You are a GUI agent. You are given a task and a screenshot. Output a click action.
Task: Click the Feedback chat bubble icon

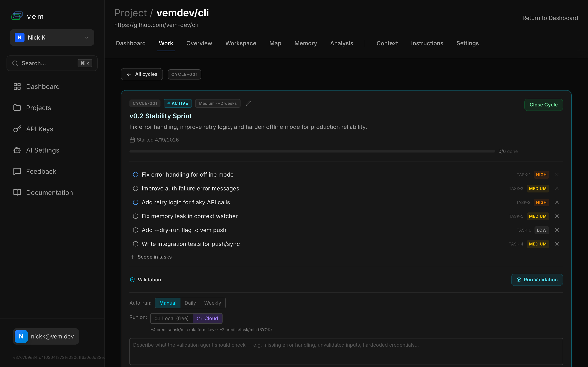pyautogui.click(x=17, y=171)
